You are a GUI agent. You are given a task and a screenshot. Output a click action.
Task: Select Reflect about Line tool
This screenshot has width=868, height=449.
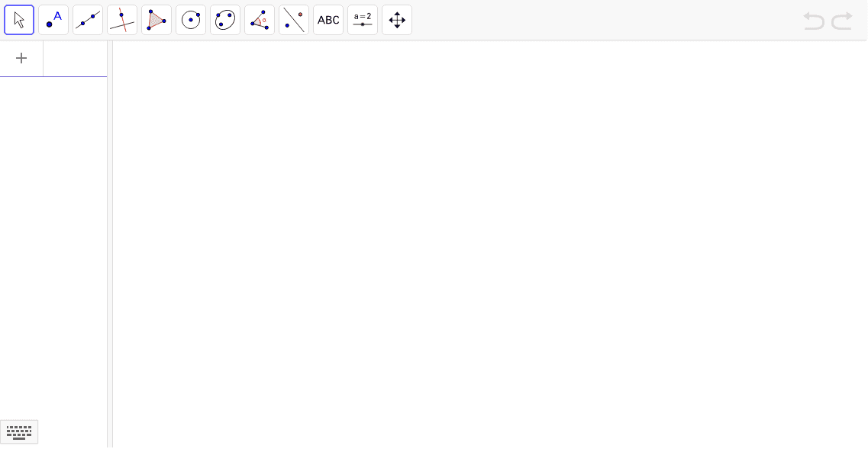294,20
